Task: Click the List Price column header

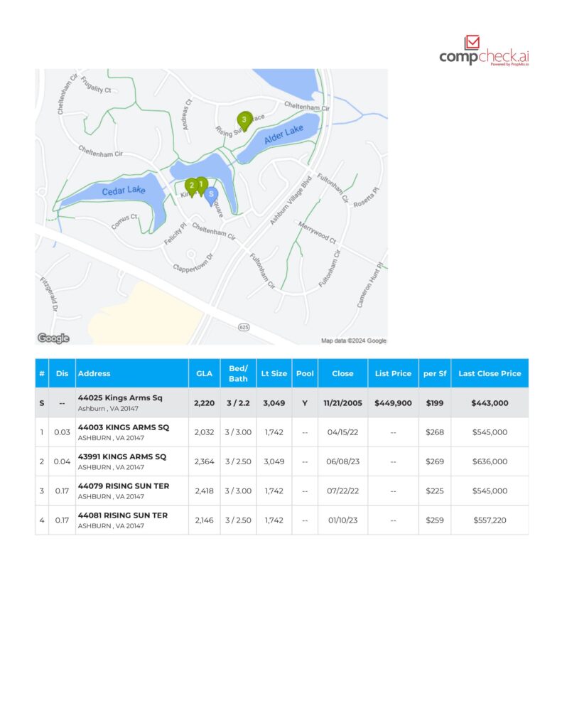Action: coord(393,373)
